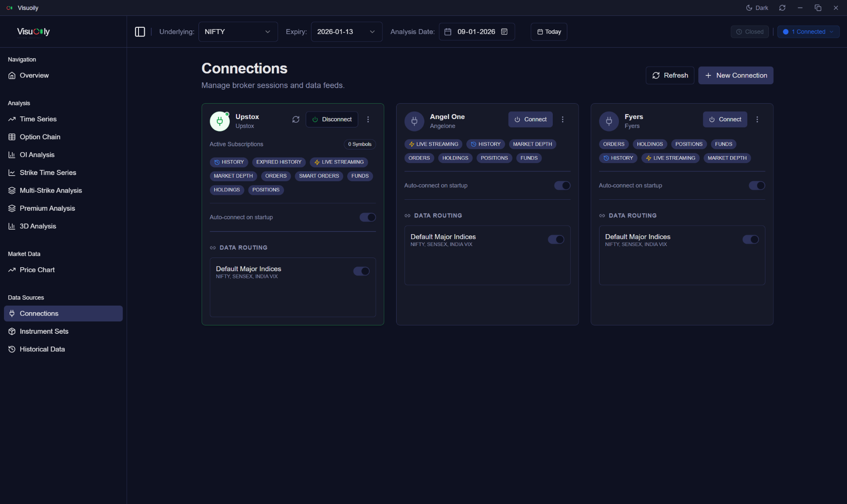This screenshot has height=504, width=847.
Task: Collapse the left sidebar panel
Action: pyautogui.click(x=140, y=31)
